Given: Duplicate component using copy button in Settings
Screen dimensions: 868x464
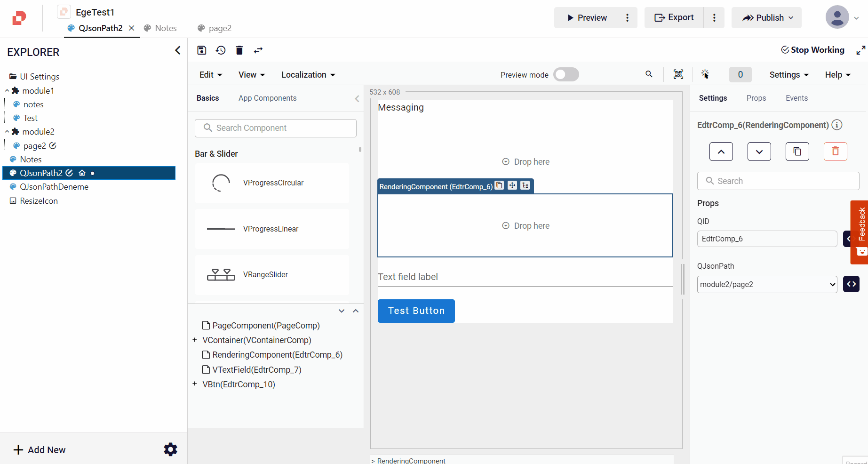Looking at the screenshot, I should [x=797, y=152].
